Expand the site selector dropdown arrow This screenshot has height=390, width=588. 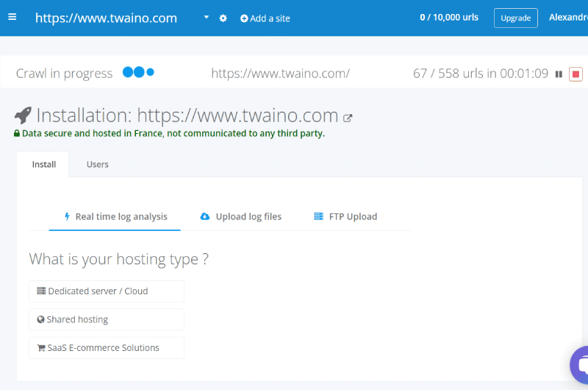(207, 17)
